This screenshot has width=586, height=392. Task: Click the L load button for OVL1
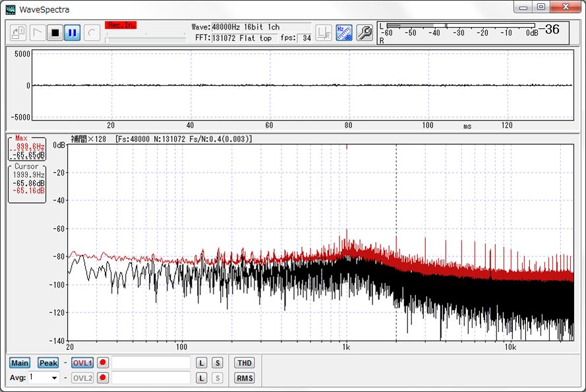pyautogui.click(x=202, y=363)
